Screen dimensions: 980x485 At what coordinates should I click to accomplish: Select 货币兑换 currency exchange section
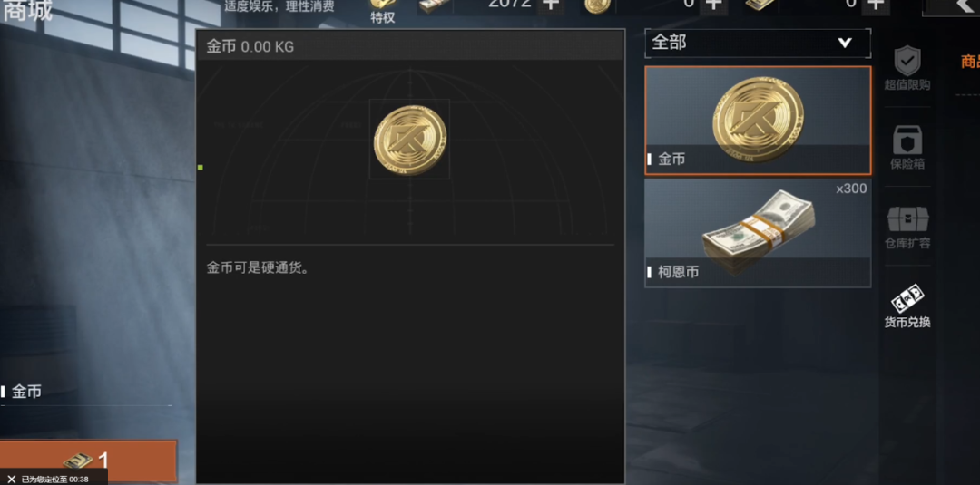pos(906,306)
